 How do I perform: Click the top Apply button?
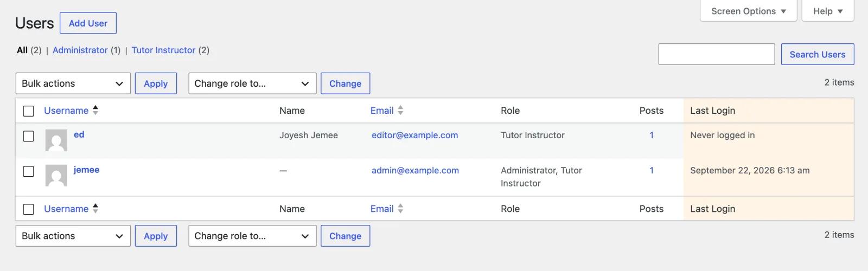coord(156,83)
